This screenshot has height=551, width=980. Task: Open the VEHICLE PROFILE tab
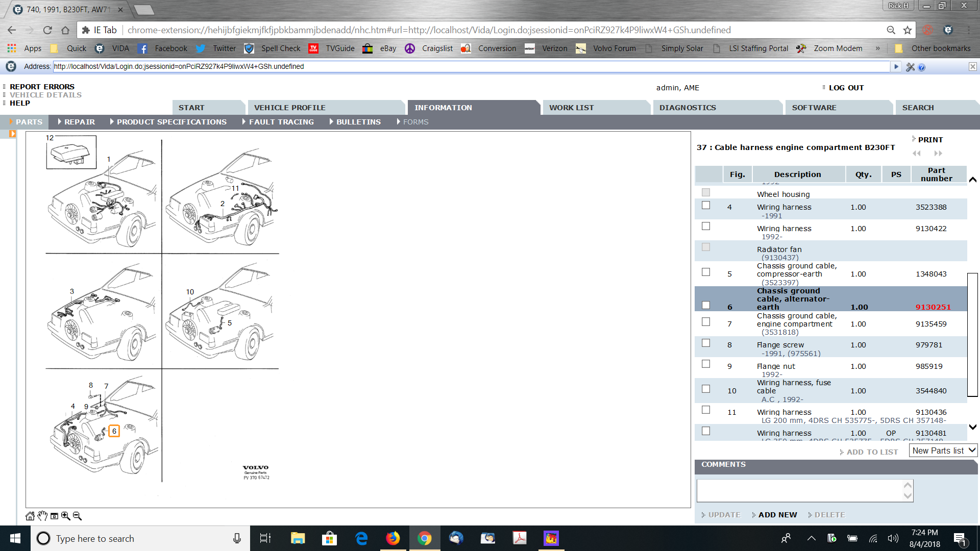(x=289, y=108)
